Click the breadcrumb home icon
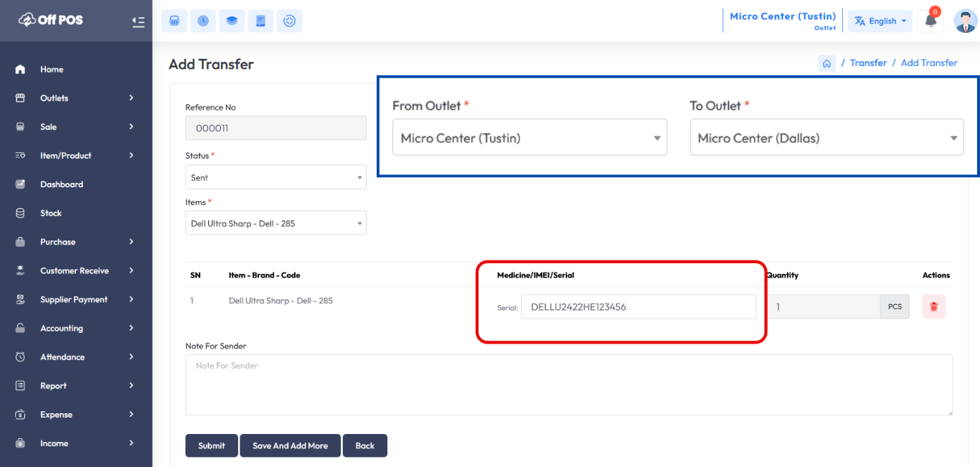Screen dimensions: 980x467 pos(826,63)
